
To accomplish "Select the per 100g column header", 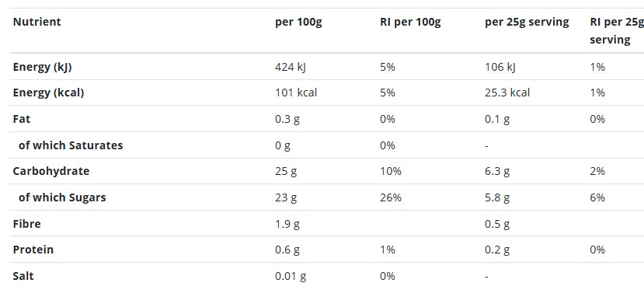I will (298, 22).
